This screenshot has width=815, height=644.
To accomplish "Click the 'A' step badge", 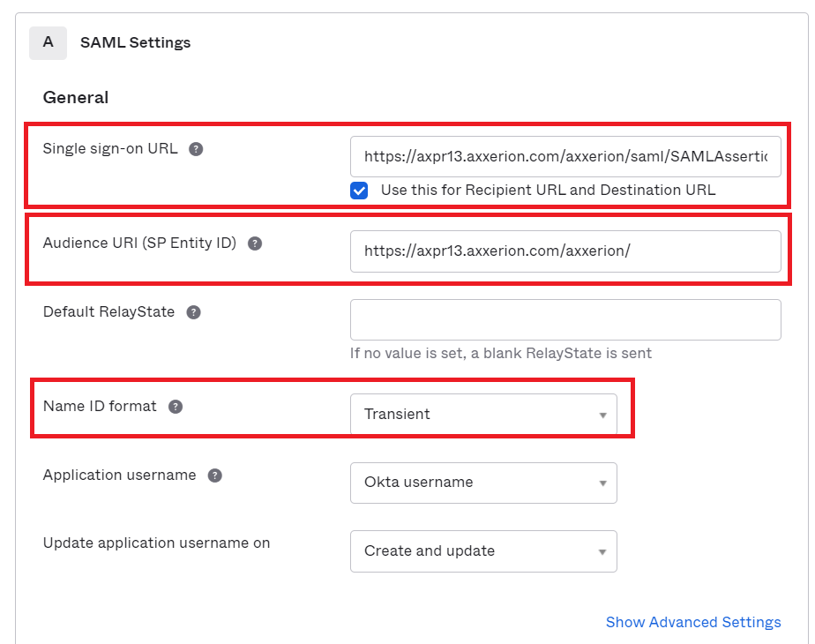I will pos(48,42).
